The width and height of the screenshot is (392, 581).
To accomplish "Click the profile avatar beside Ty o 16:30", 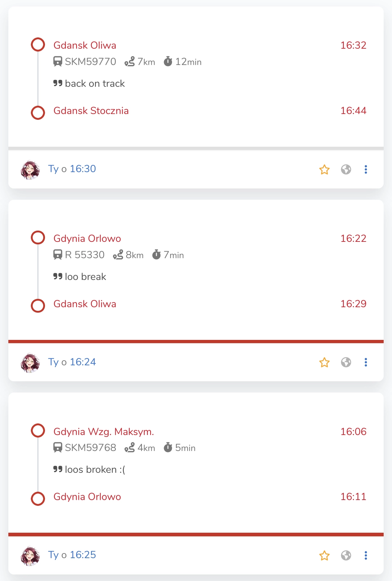I will (30, 170).
